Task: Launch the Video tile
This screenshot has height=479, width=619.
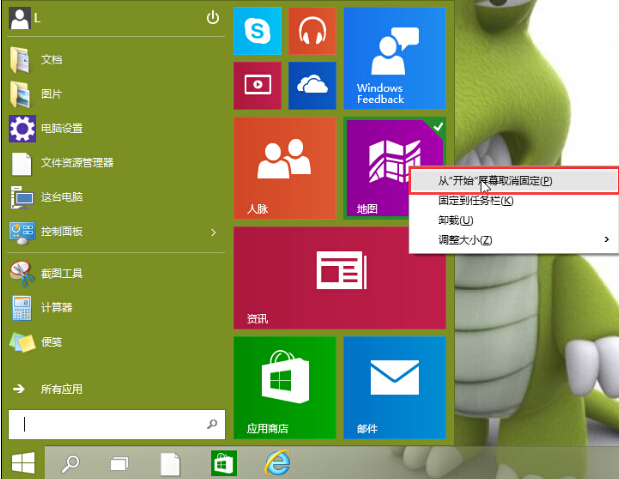Action: pyautogui.click(x=257, y=86)
